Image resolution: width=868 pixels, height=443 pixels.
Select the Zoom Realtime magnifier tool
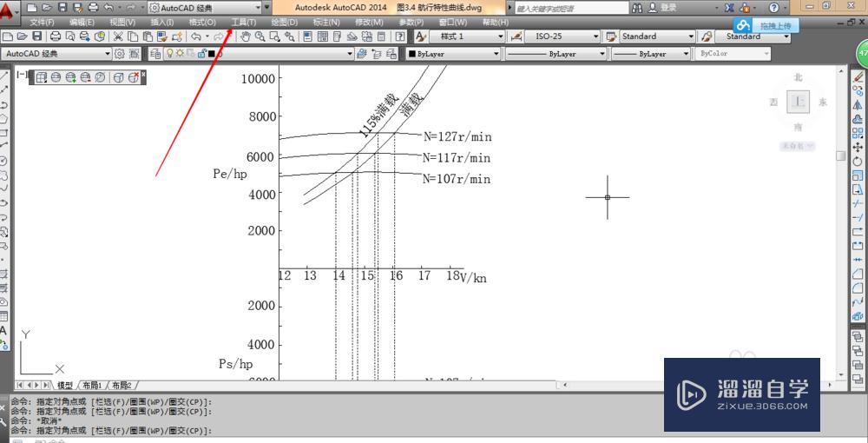click(260, 36)
